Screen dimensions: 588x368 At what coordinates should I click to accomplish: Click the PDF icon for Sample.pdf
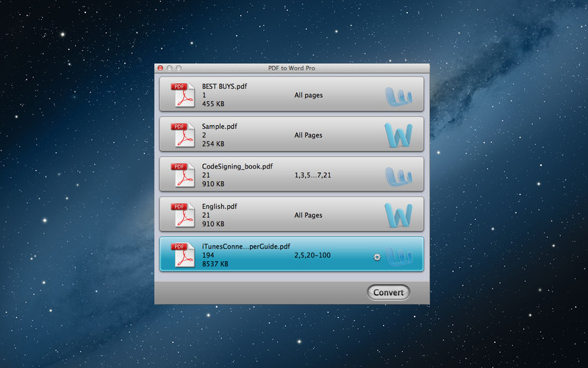[x=182, y=135]
